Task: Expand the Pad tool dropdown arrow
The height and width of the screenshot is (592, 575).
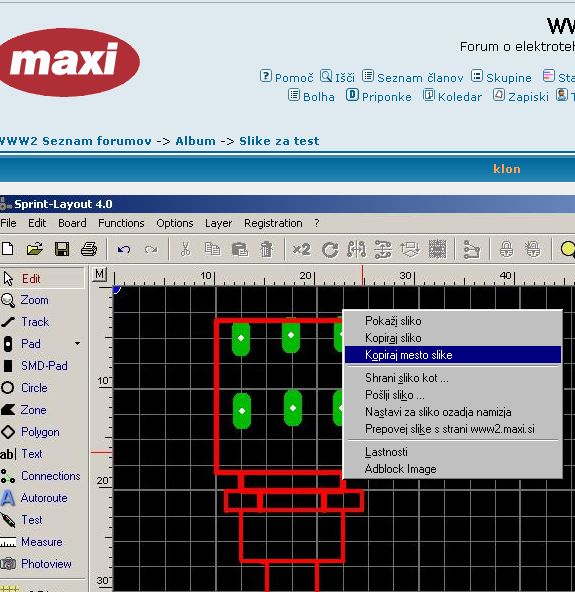Action: click(x=77, y=344)
